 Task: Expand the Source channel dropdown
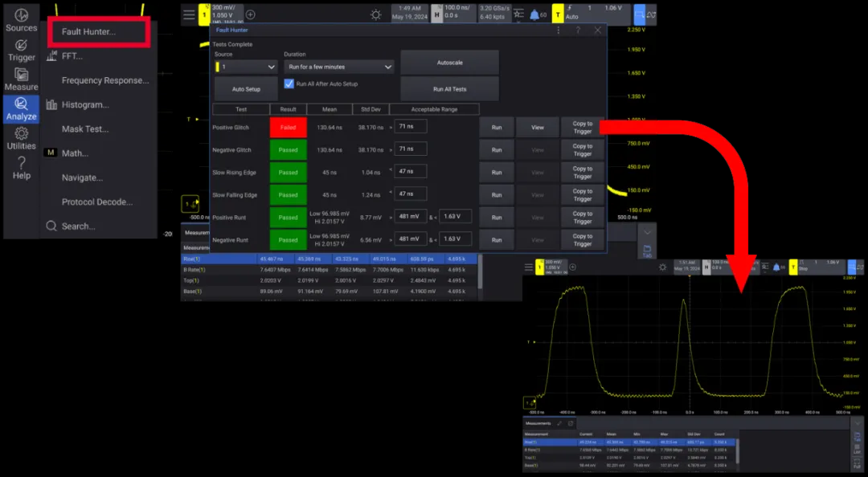pyautogui.click(x=245, y=67)
